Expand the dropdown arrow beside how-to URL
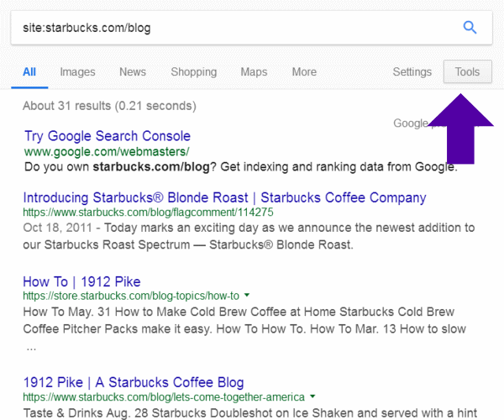The image size is (504, 420). [248, 296]
